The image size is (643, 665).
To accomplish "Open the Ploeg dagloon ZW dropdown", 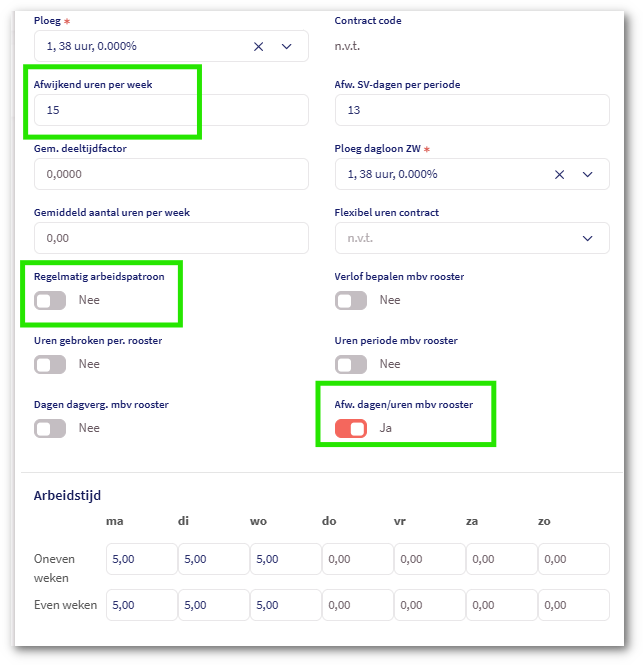I will click(588, 174).
